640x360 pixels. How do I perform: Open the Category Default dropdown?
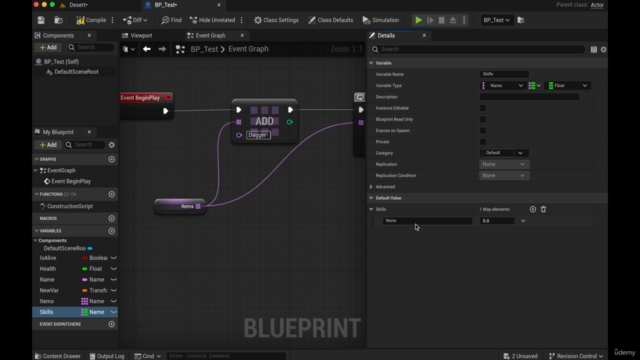click(504, 153)
